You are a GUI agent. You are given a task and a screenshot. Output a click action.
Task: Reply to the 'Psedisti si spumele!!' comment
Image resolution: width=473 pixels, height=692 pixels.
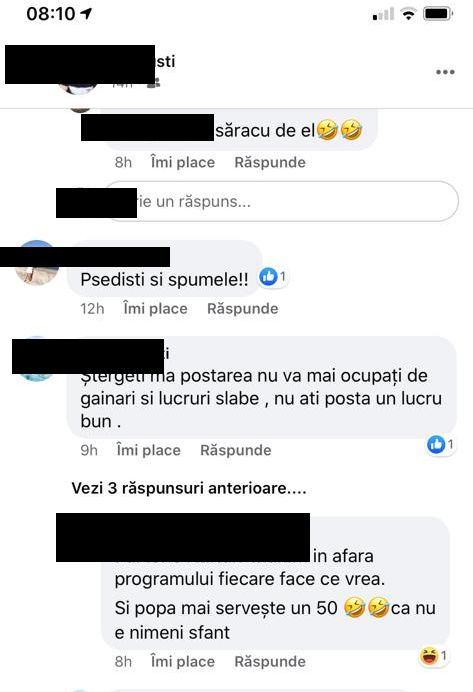click(x=243, y=308)
